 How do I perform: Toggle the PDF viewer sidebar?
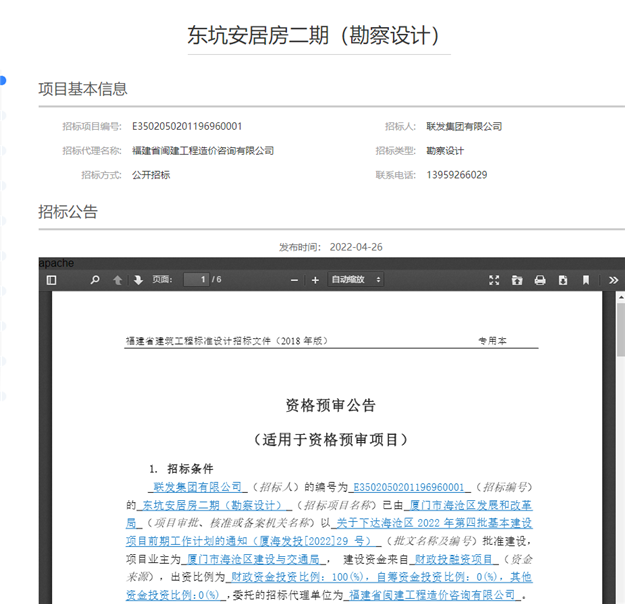click(51, 280)
